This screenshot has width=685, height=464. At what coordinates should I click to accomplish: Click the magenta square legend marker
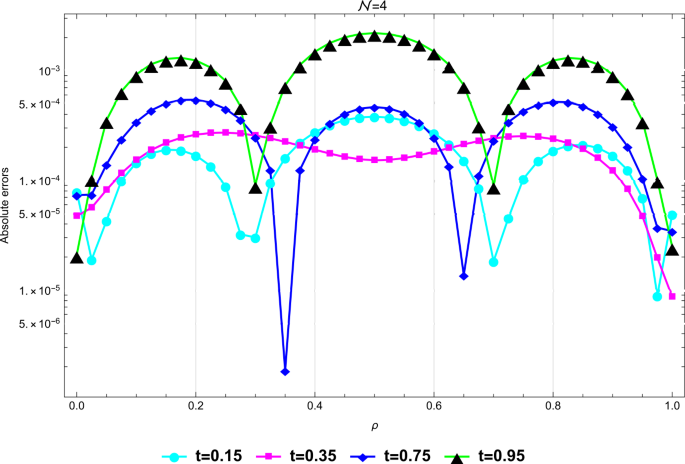point(270,457)
